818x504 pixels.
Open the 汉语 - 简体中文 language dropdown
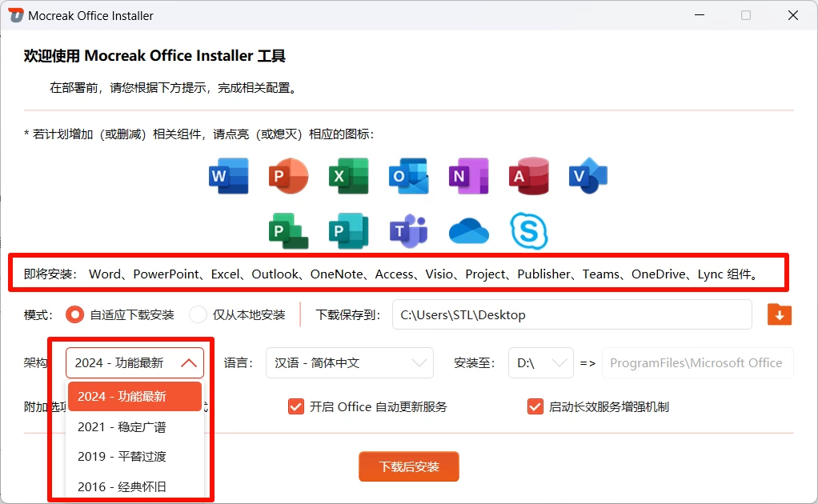[x=350, y=362]
